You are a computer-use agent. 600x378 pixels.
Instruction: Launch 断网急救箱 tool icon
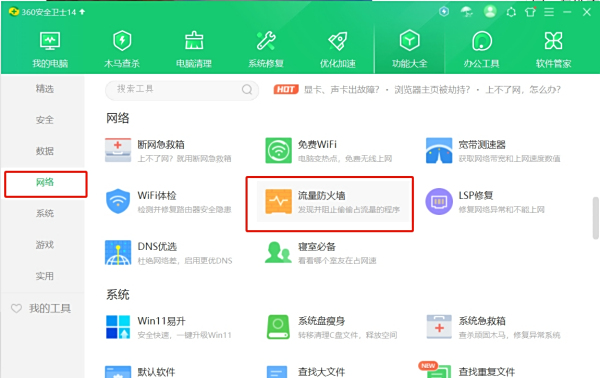118,150
